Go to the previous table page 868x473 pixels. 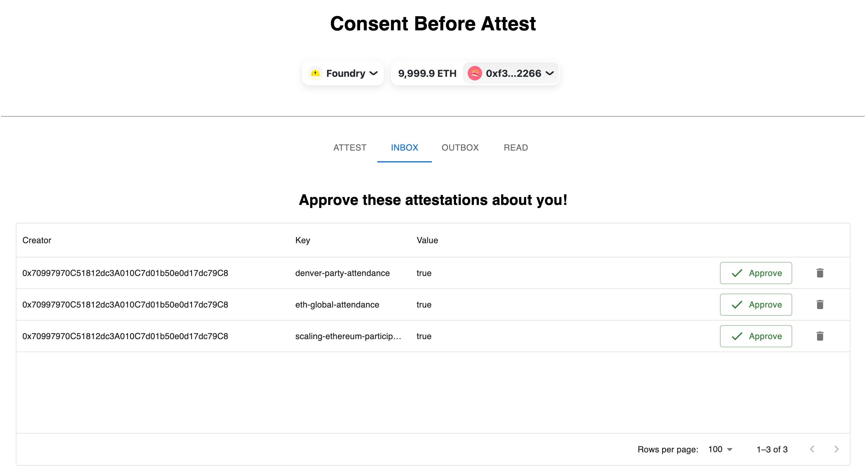pyautogui.click(x=812, y=449)
